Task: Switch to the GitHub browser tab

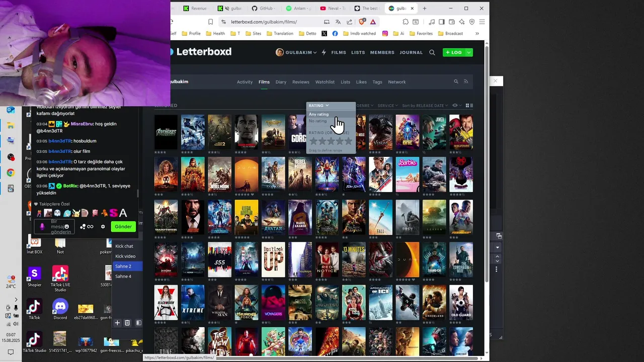Action: click(x=263, y=9)
